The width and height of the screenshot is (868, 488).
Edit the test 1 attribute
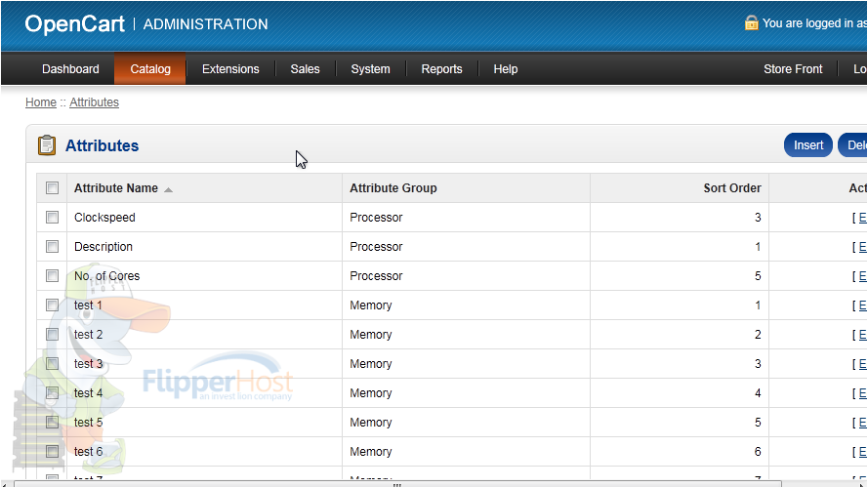click(862, 305)
